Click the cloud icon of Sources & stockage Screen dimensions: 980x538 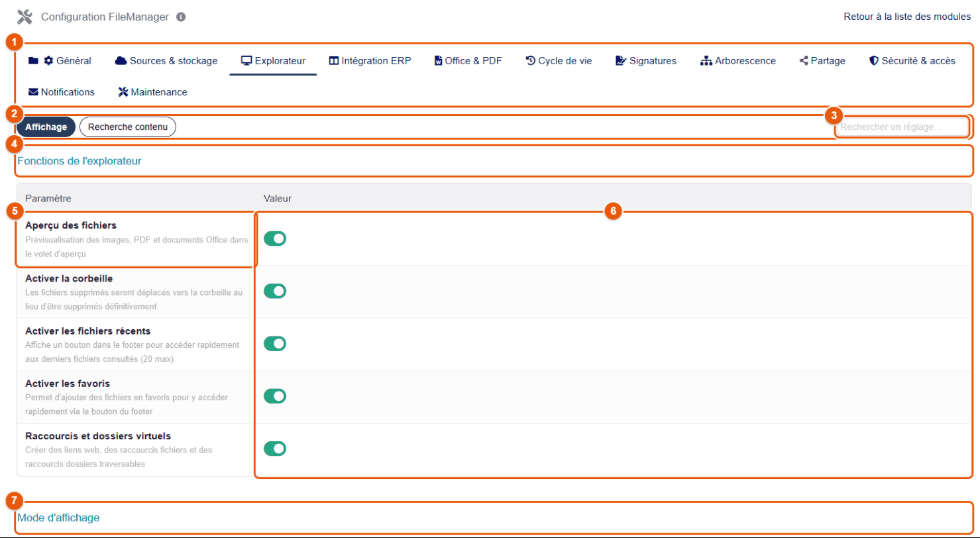coord(121,61)
